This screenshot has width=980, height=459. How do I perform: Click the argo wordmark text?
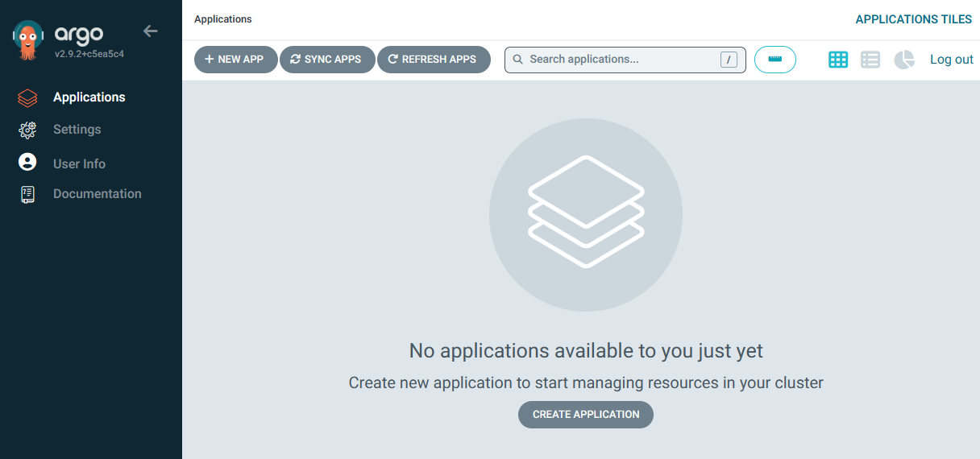pos(79,35)
